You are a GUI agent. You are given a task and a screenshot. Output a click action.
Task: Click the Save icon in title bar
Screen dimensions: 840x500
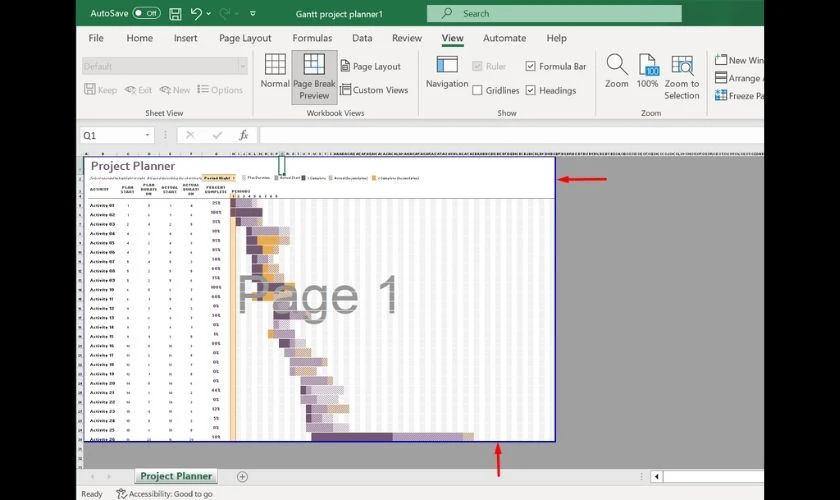tap(175, 14)
